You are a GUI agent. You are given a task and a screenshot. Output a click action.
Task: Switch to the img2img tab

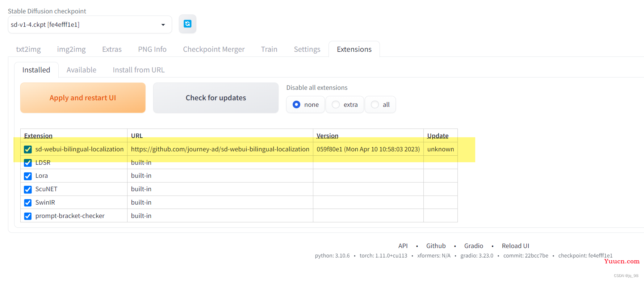point(71,49)
